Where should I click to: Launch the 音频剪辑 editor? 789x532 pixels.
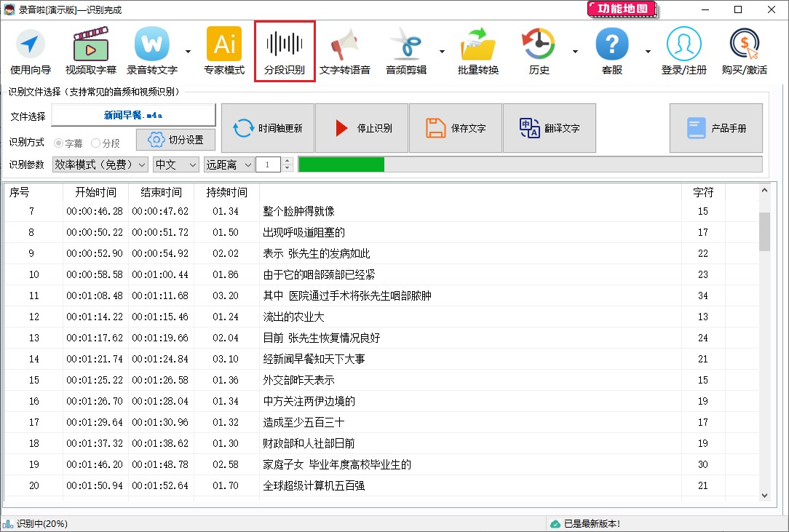pyautogui.click(x=406, y=49)
